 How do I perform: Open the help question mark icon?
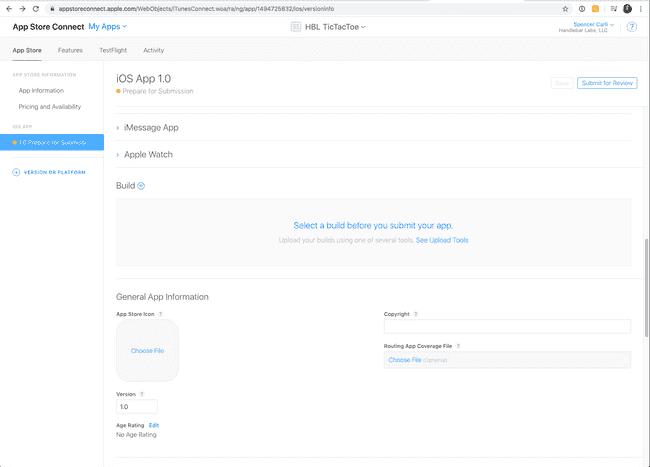[631, 27]
